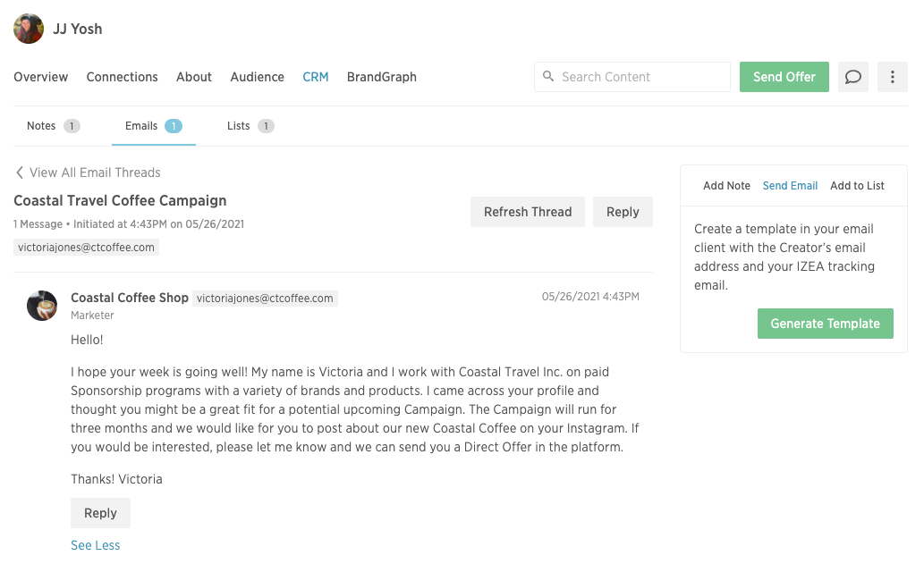This screenshot has width=924, height=564.
Task: Click the message timestamp 05/26/2021 4:43PM
Action: pyautogui.click(x=590, y=297)
